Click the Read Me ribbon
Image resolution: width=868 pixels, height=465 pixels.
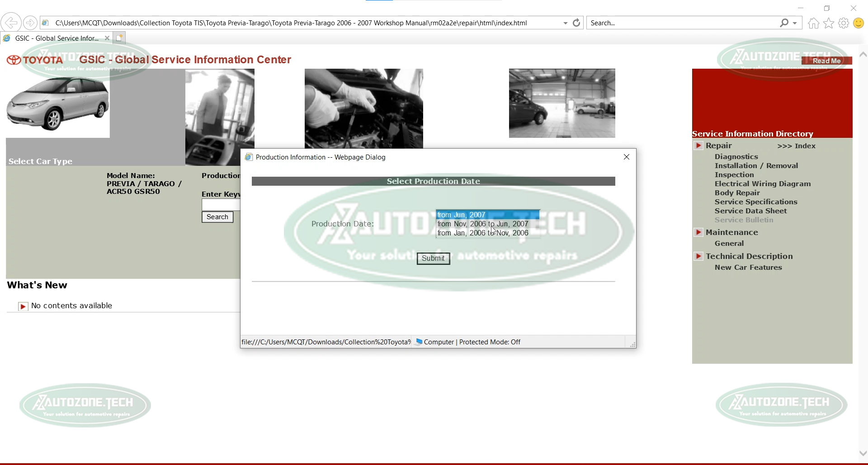point(826,60)
